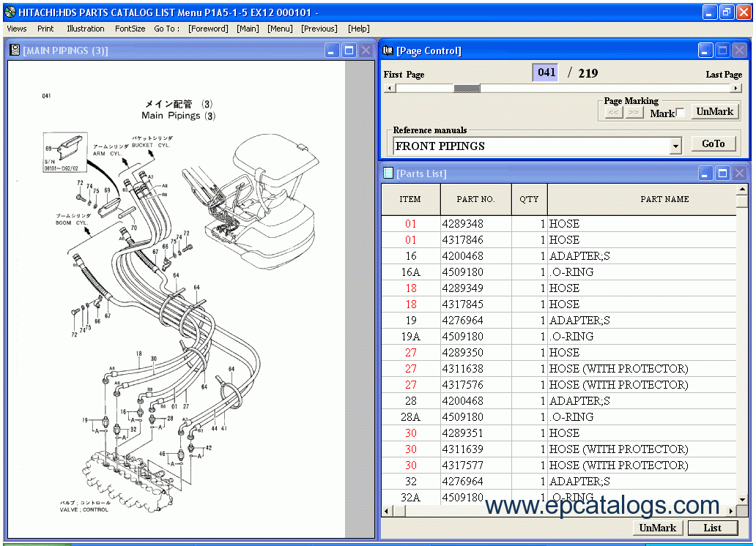Click the Page Control window book icon

tap(388, 50)
